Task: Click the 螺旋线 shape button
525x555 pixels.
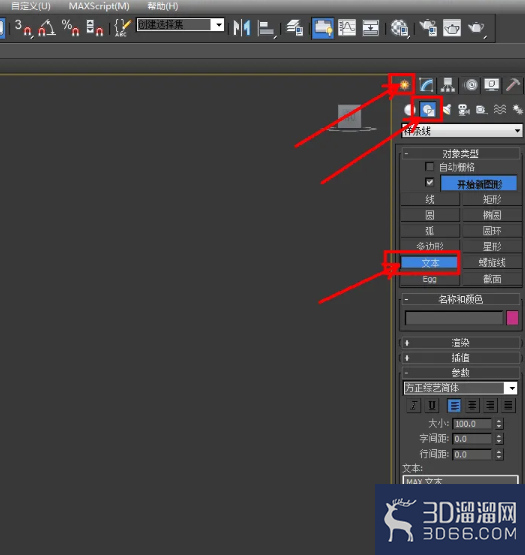Action: (x=492, y=263)
